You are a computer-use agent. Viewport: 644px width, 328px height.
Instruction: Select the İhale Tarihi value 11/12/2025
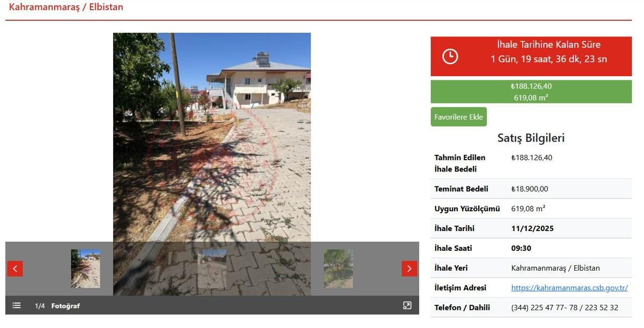tap(532, 228)
